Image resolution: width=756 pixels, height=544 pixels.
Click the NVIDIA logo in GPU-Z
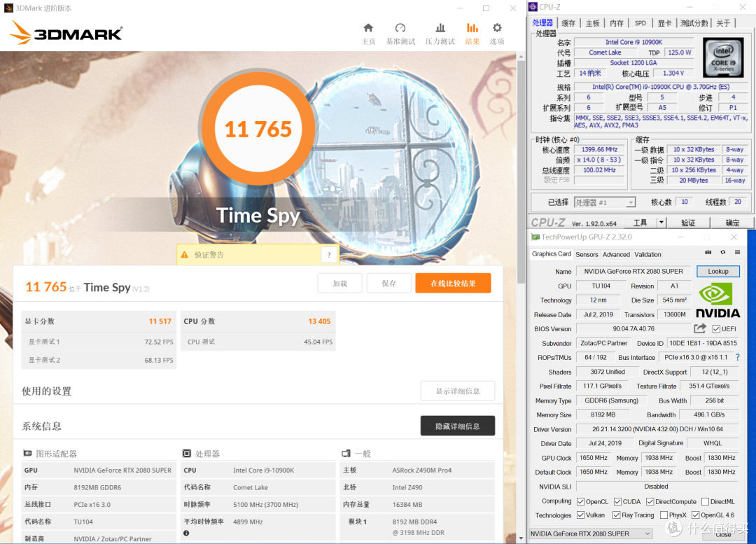pyautogui.click(x=717, y=300)
